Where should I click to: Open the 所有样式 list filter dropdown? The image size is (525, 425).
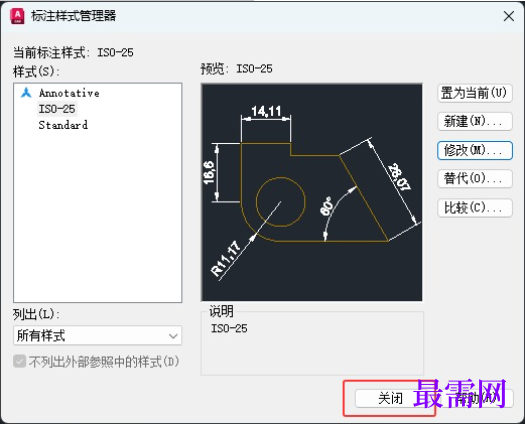tap(97, 335)
